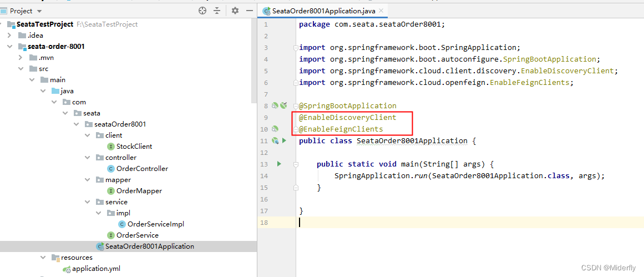Hide the Project tool window with minimize icon
This screenshot has height=277, width=644.
(x=249, y=11)
